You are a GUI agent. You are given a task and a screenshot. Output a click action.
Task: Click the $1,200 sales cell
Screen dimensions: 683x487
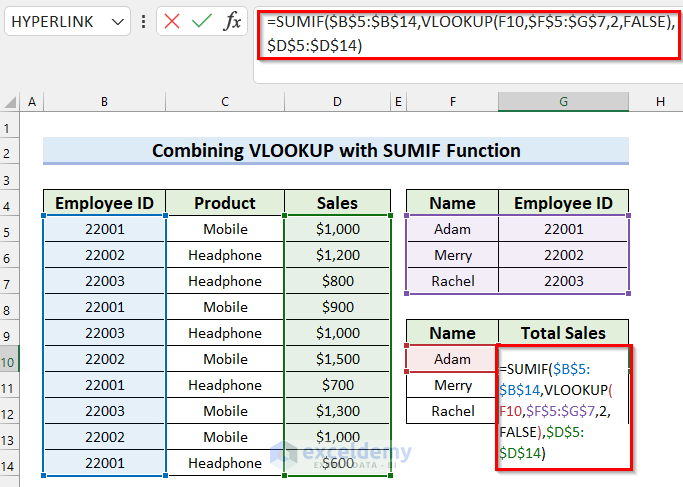point(337,255)
